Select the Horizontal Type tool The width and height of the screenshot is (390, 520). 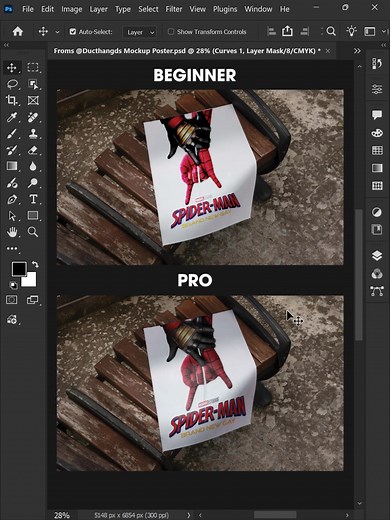tap(33, 199)
